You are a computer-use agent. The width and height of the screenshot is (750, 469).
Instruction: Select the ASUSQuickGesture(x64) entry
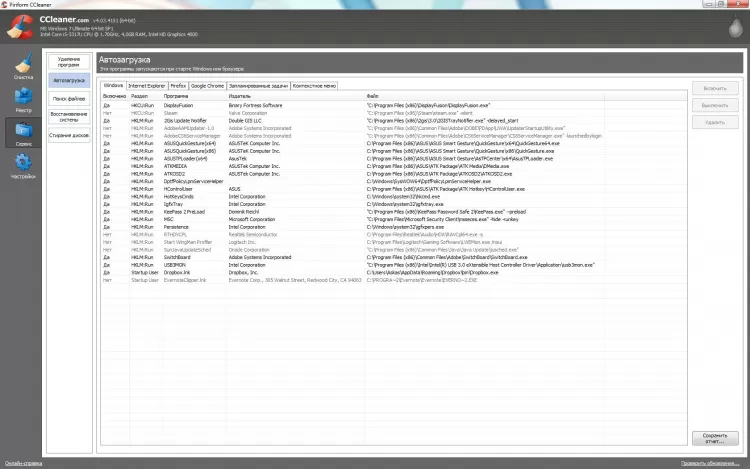[x=394, y=143]
